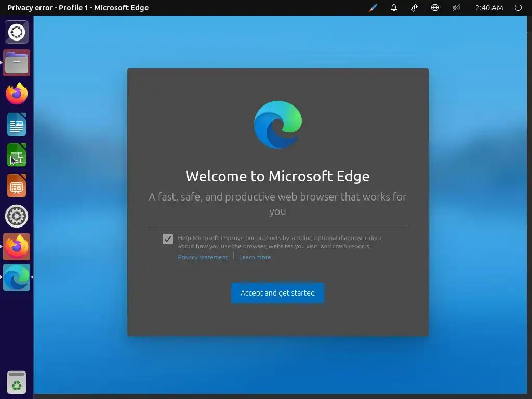Open the Privacy statement link
532x399 pixels.
point(203,257)
